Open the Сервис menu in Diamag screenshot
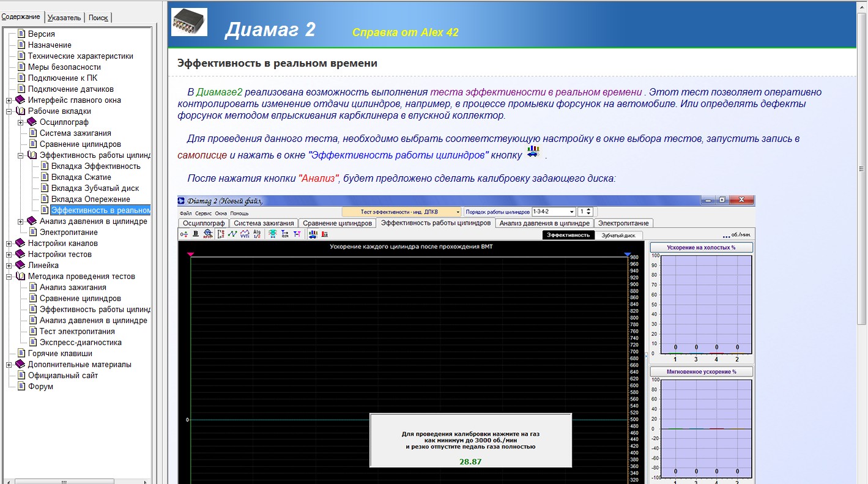This screenshot has width=868, height=484. pos(203,214)
